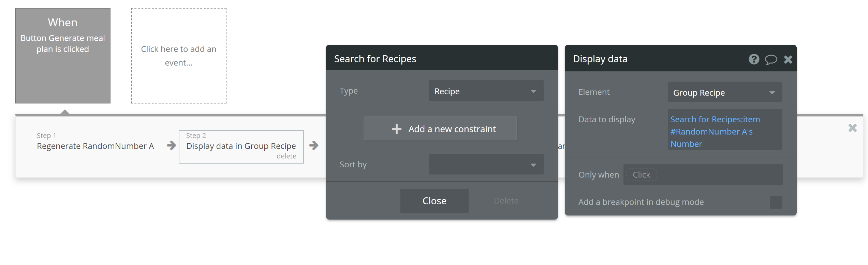The image size is (868, 265).
Task: Click here to add an event box
Action: tap(178, 56)
